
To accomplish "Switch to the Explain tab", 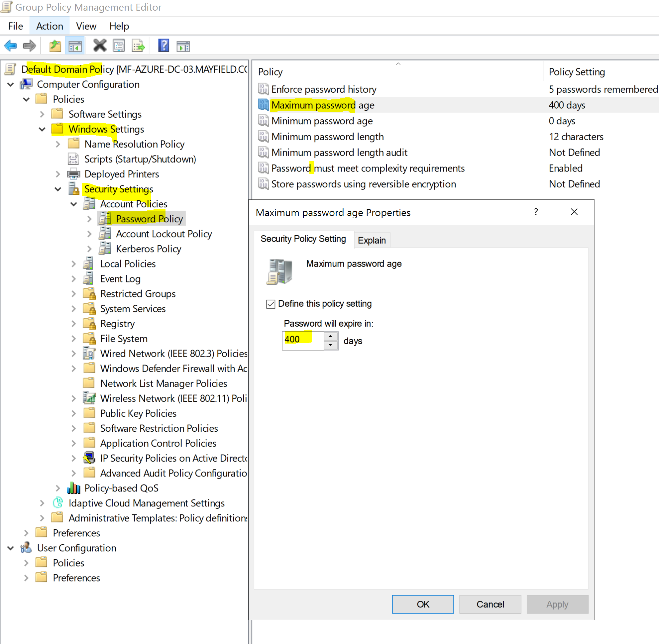I will click(372, 240).
